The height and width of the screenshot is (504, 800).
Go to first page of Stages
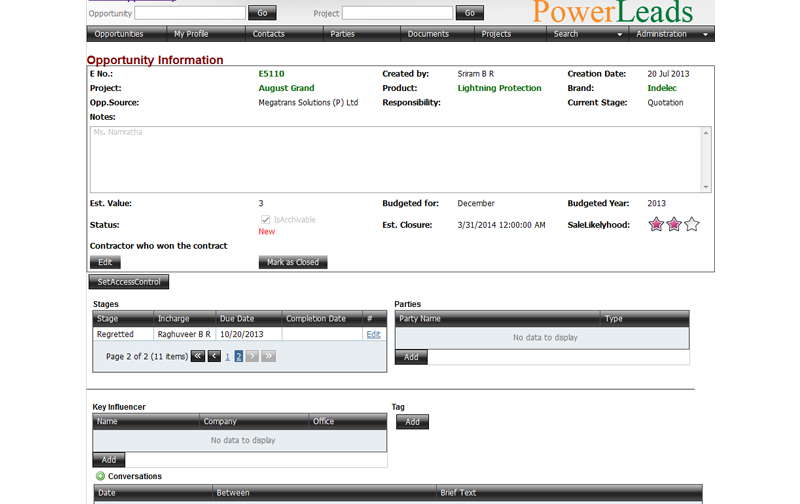[x=198, y=355]
